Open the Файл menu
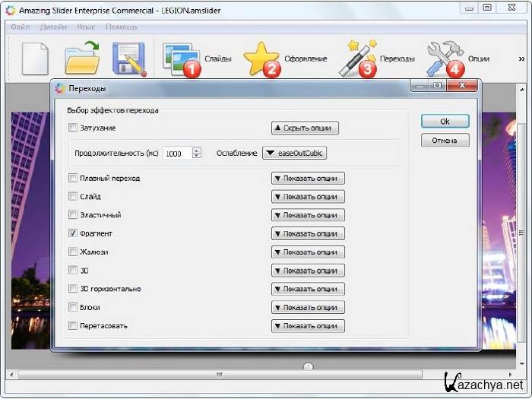Image resolution: width=532 pixels, height=399 pixels. click(x=21, y=27)
